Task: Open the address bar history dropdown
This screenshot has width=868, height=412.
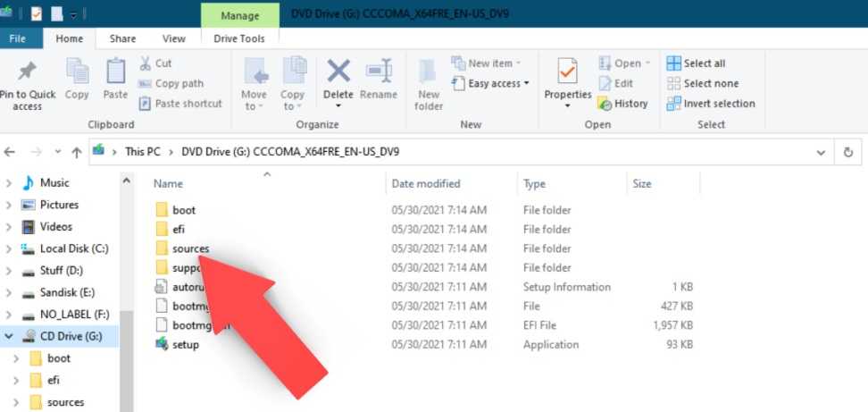Action: [x=821, y=152]
